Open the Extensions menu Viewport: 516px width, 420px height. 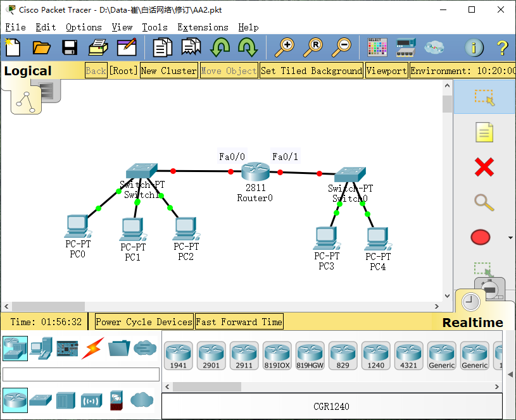click(x=203, y=27)
